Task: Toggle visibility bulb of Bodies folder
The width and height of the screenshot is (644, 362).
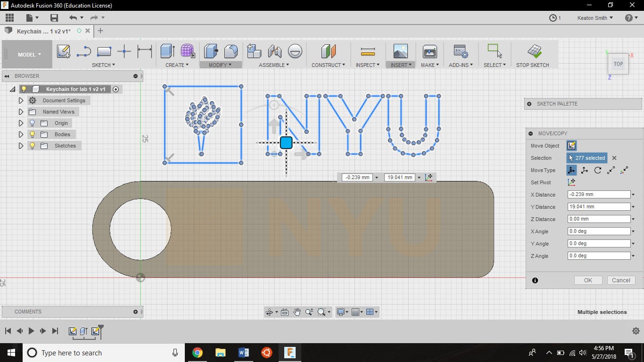Action: 32,134
